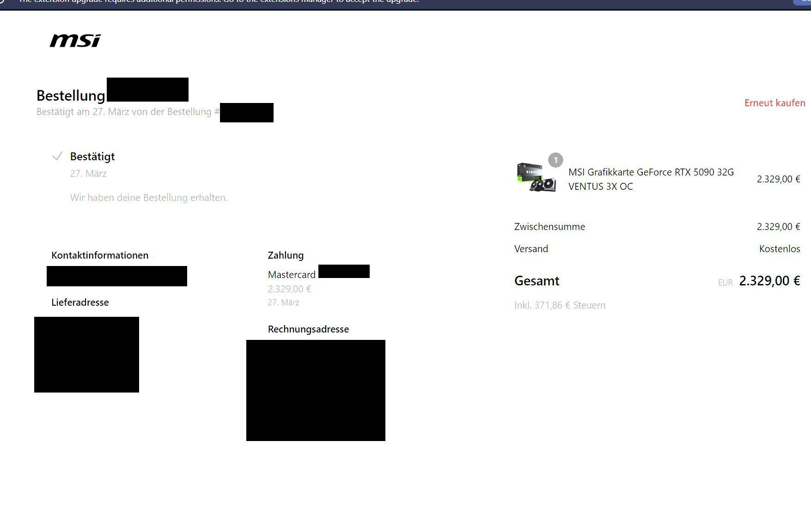This screenshot has height=532, width=811.
Task: Click the 27. März date under Bestätigt
Action: (x=88, y=174)
